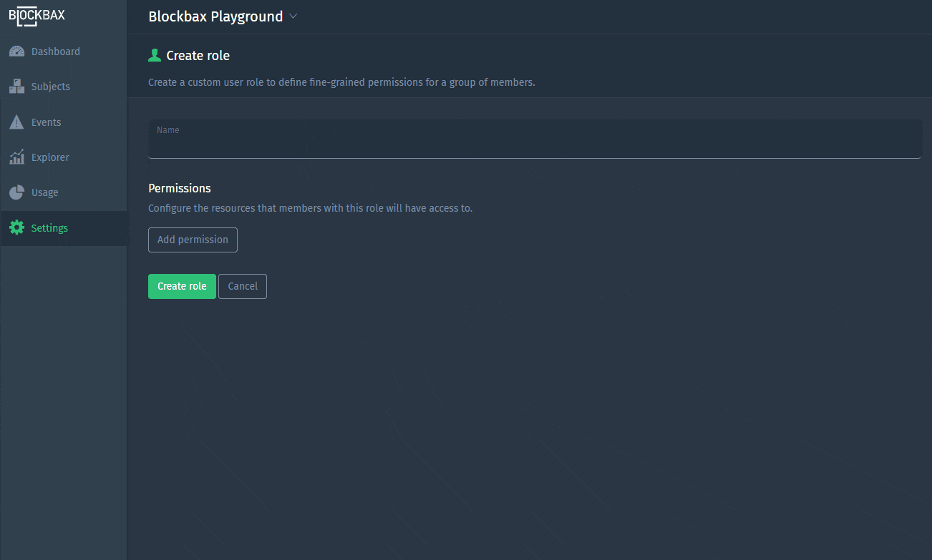
Task: Navigate to the Usage page
Action: coord(44,192)
